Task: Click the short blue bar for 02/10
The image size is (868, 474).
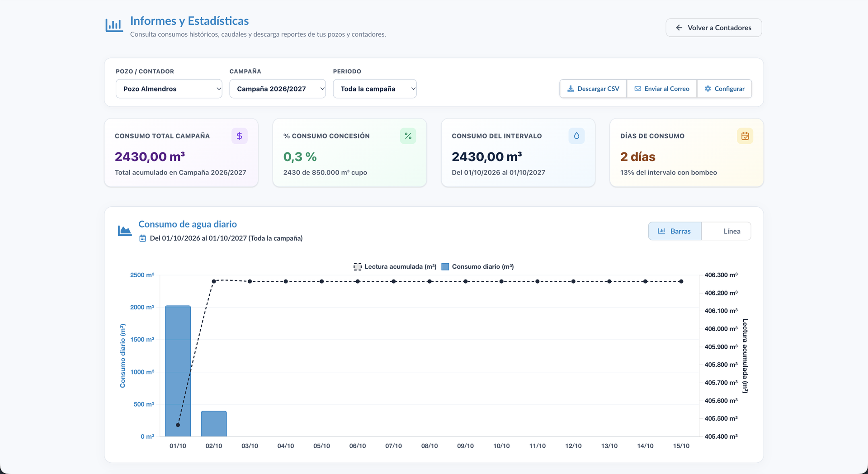Action: click(x=214, y=424)
